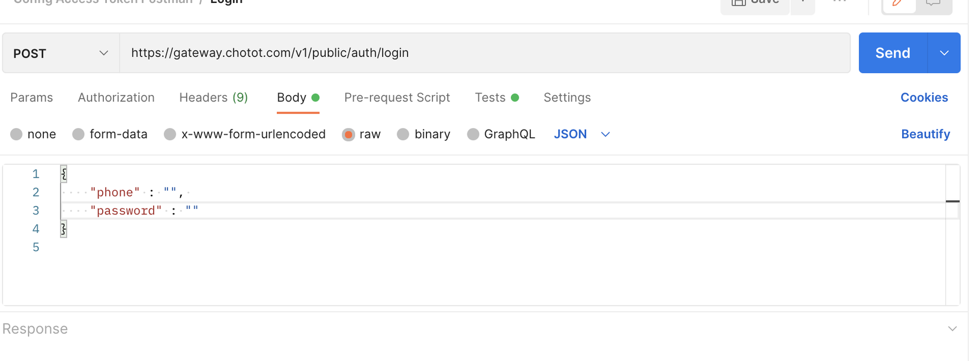This screenshot has height=361, width=980.
Task: Open the JSON format dropdown
Action: 581,134
